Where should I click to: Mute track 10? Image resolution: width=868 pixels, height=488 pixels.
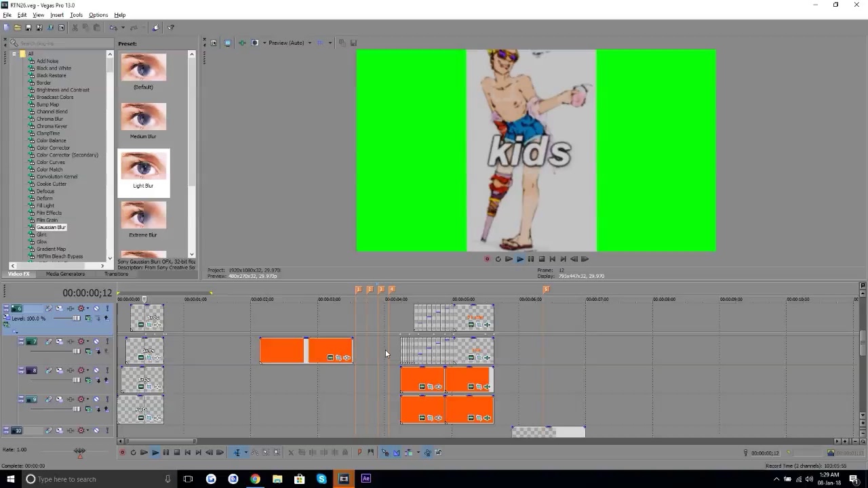point(96,430)
